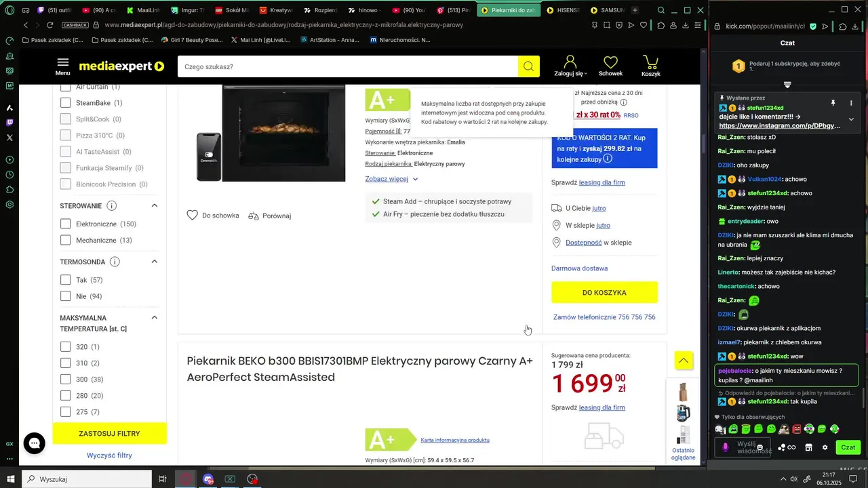This screenshot has width=868, height=488.
Task: Click the Sterowanie info icon
Action: coord(112,206)
